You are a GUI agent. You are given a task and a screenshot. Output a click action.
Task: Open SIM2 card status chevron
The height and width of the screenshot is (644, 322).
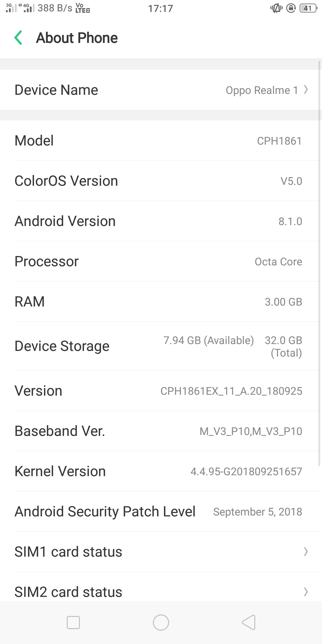pos(306,592)
